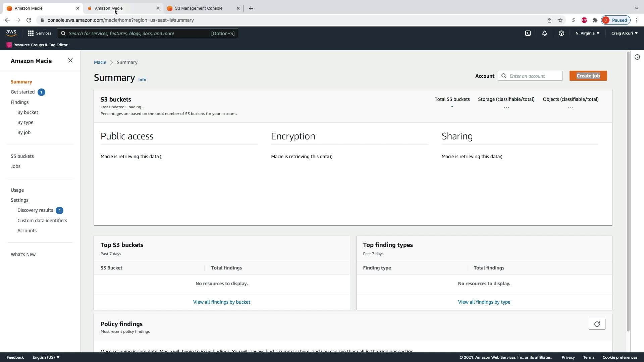The width and height of the screenshot is (644, 362).
Task: Open AWS CloudShell icon in header
Action: (x=528, y=33)
